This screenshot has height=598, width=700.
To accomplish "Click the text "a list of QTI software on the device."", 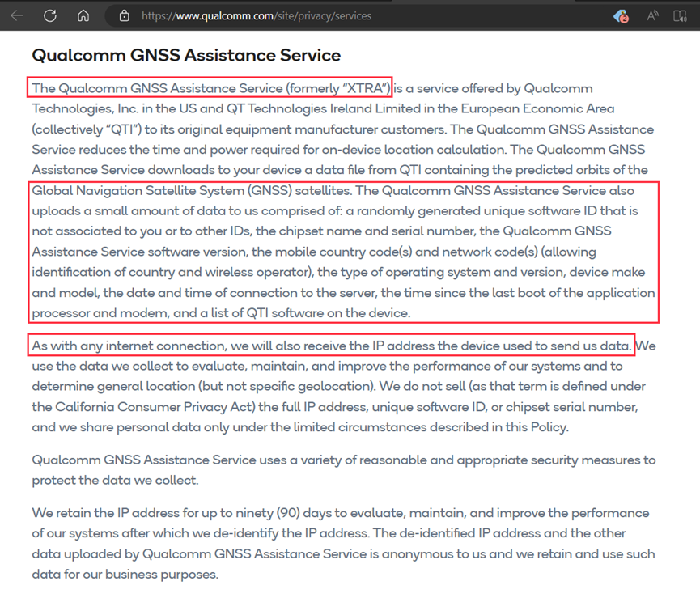I will (x=305, y=313).
